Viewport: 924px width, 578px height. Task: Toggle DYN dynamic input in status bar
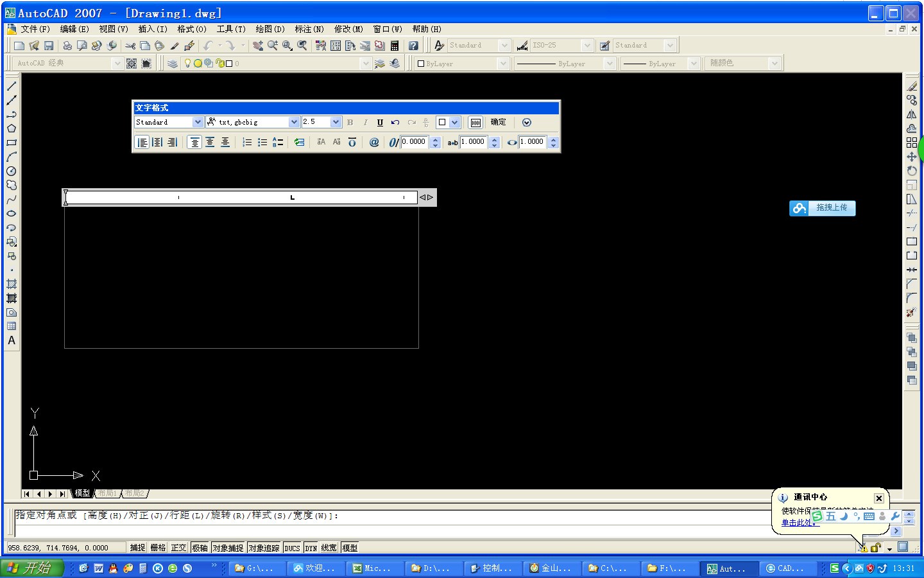[311, 548]
